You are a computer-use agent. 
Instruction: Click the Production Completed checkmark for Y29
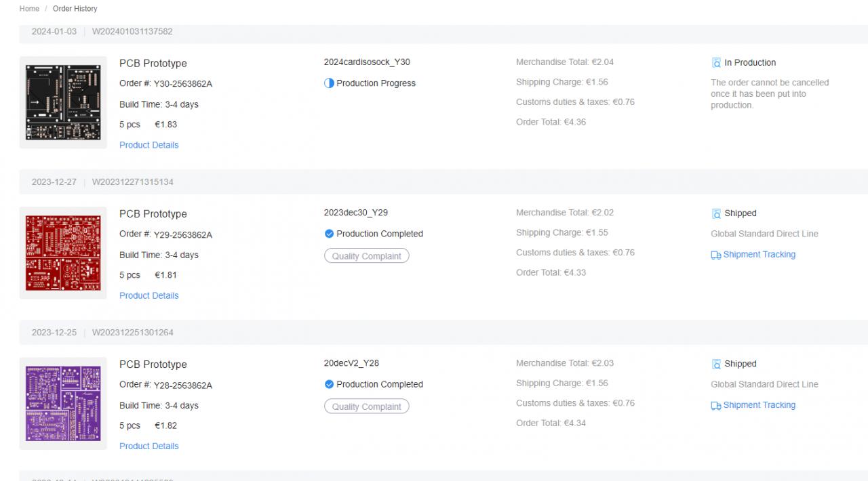(329, 234)
